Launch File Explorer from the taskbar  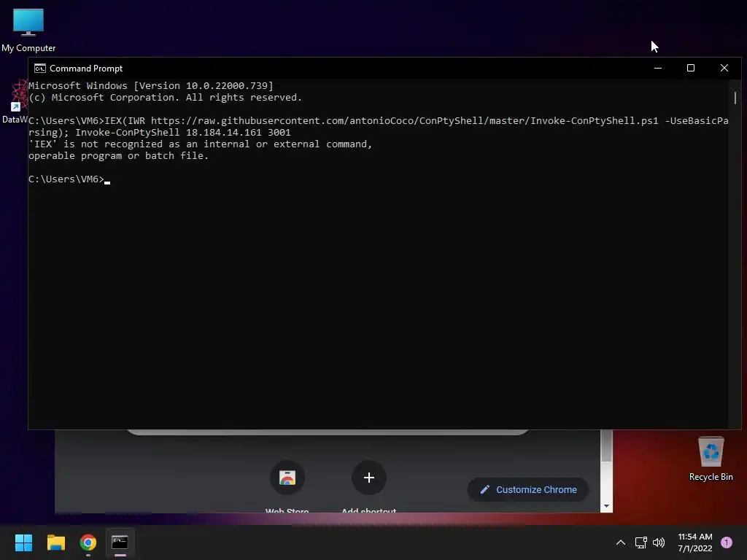(x=55, y=542)
